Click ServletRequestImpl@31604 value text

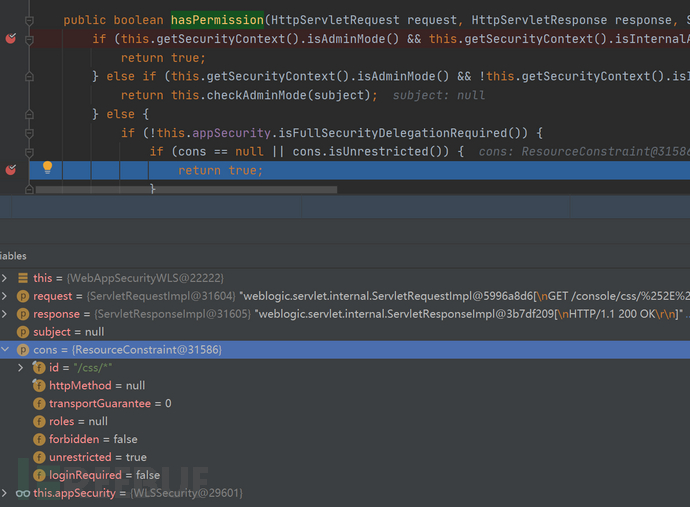click(x=161, y=296)
